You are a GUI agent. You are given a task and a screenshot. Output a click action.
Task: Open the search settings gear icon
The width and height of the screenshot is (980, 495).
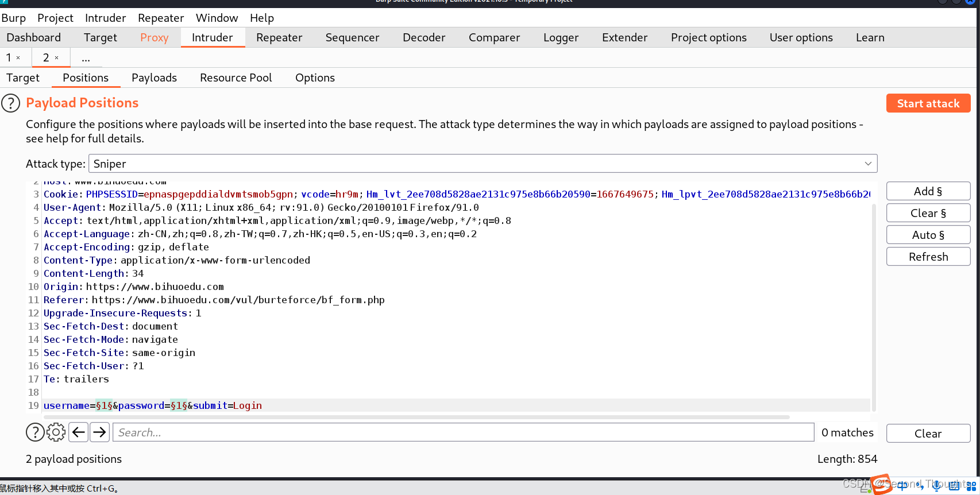[x=56, y=432]
